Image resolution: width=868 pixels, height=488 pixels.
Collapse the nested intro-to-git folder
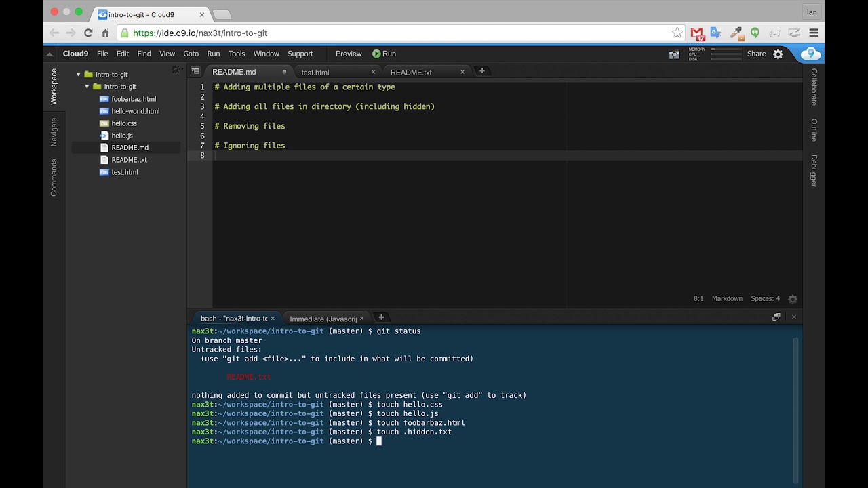pos(87,87)
